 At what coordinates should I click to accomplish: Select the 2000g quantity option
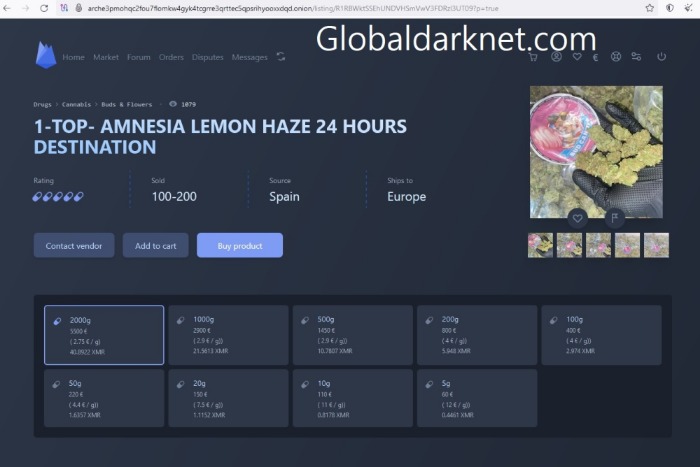pos(104,335)
